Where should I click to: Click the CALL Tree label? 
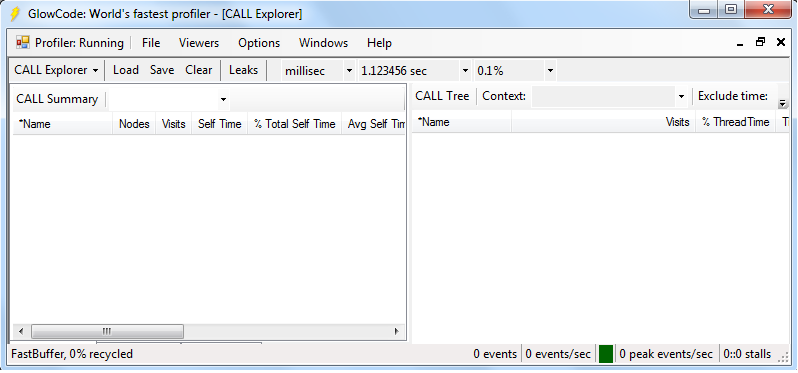pyautogui.click(x=442, y=96)
